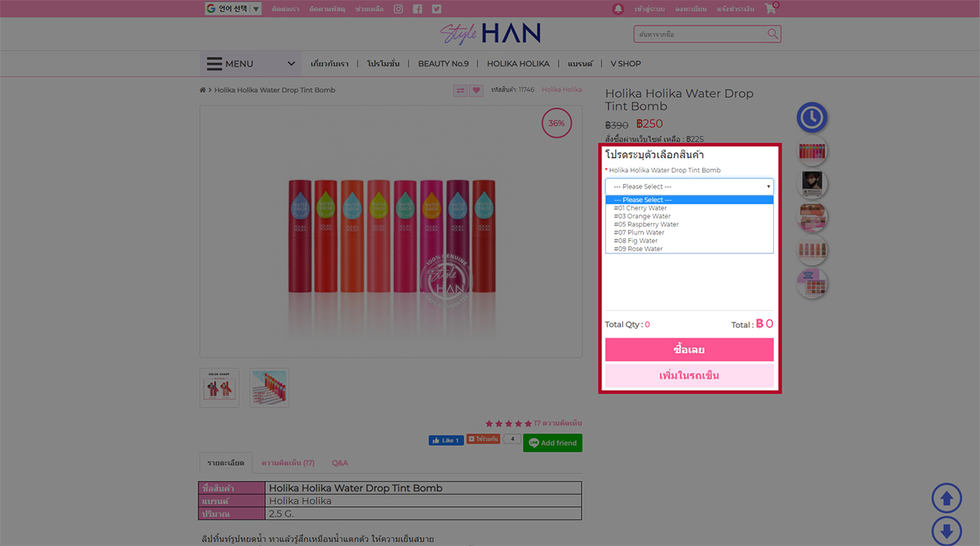980x546 pixels.
Task: Collapse the Please Select dropdown
Action: [x=690, y=186]
